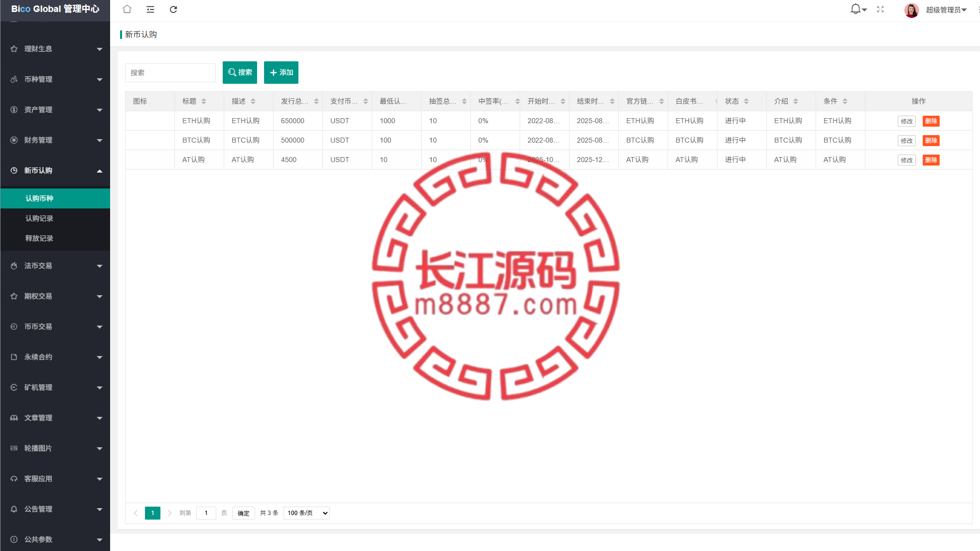Click the 轮播图片 picture icon
The height and width of the screenshot is (551, 980).
point(14,448)
